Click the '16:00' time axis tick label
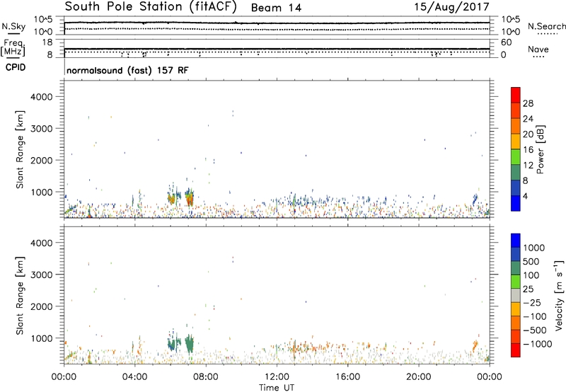Image resolution: width=566 pixels, height=392 pixels. point(347,377)
